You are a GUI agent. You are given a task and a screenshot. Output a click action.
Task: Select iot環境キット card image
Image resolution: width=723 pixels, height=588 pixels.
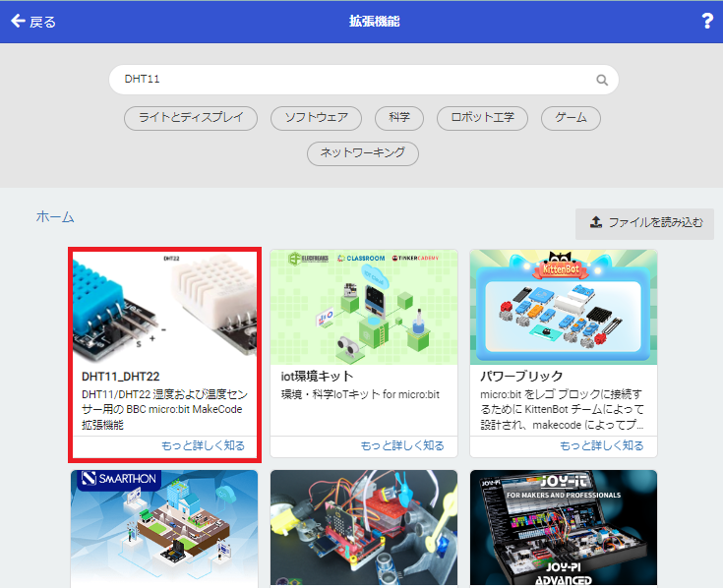[x=364, y=307]
